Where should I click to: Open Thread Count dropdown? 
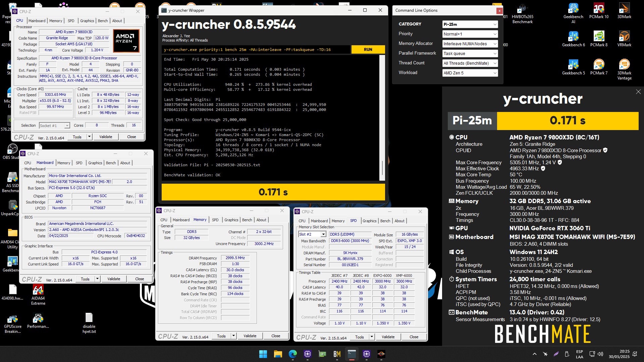470,63
